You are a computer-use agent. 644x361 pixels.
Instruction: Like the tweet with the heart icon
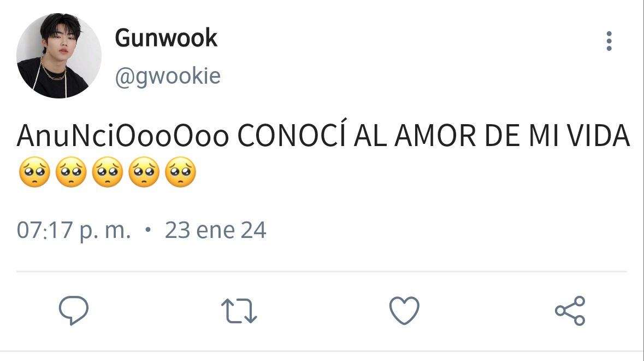pos(404,311)
